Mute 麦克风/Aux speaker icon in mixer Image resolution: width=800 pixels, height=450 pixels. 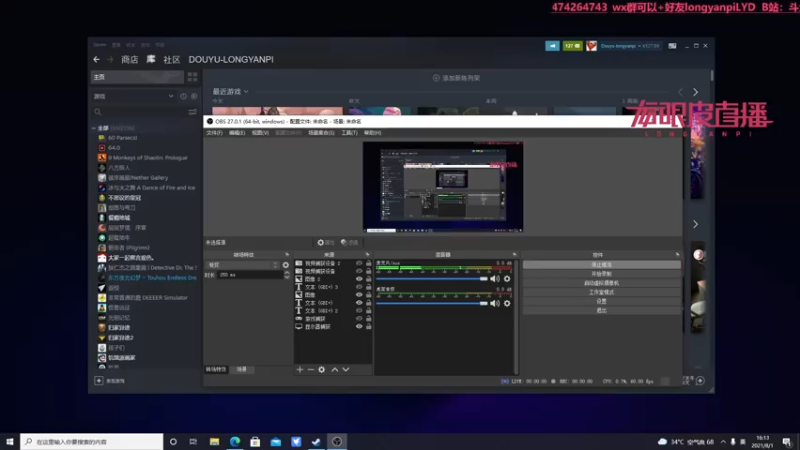[494, 279]
